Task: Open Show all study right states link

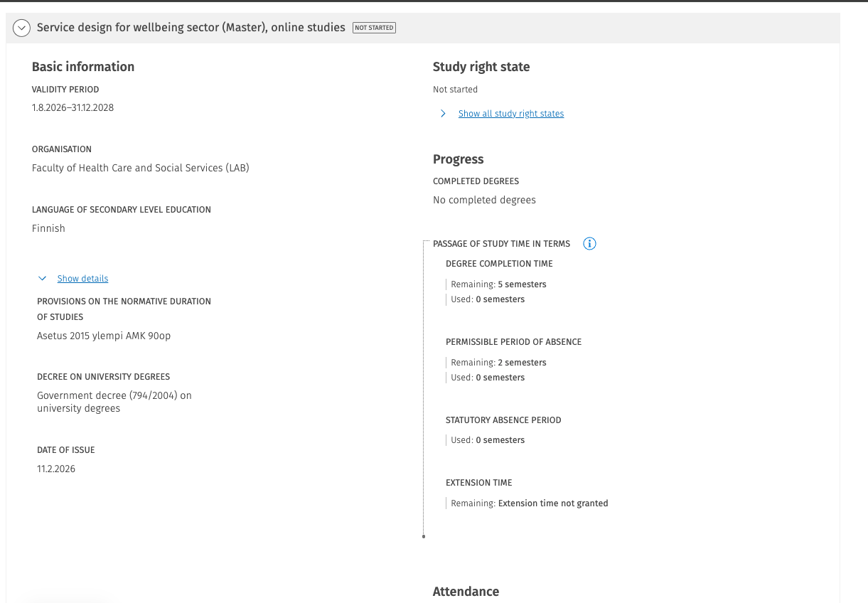Action: coord(510,114)
